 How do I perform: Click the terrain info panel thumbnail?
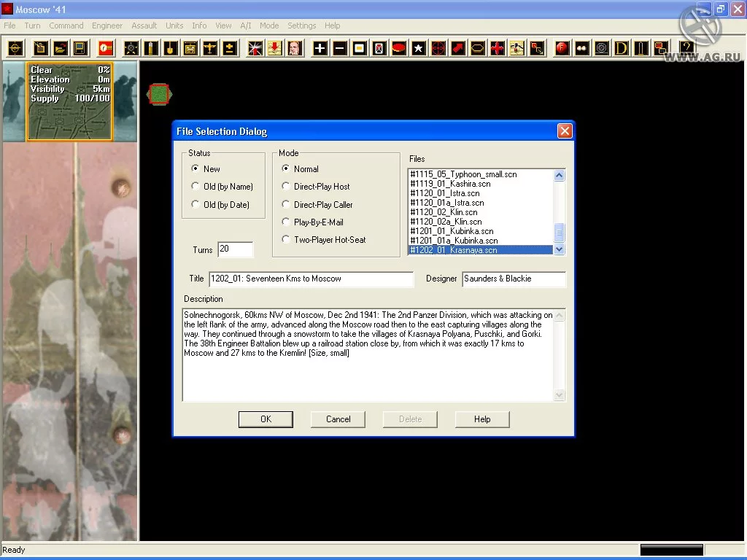coord(69,102)
